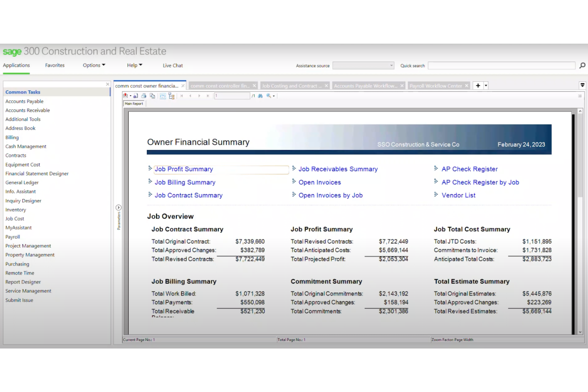Screen dimensions: 588x392
Task: Go to last page arrow
Action: (208, 96)
